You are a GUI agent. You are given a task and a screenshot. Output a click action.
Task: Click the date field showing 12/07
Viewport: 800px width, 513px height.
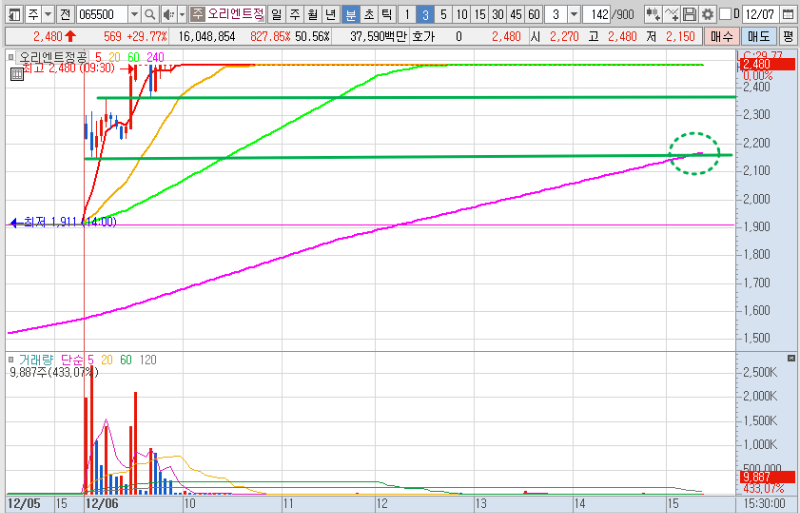pos(760,14)
